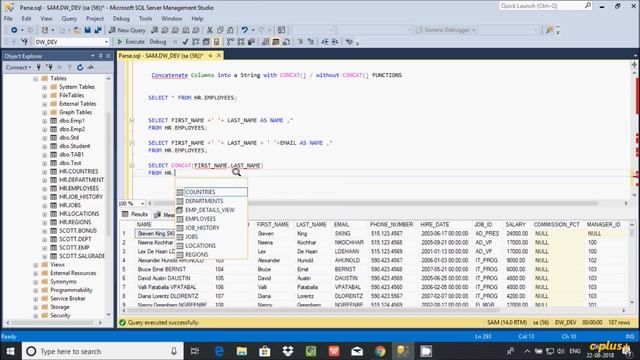Screen dimensions: 640x360
Task: Select EMP_DETAILS_VIEW in the autocomplete list
Action: click(x=211, y=210)
